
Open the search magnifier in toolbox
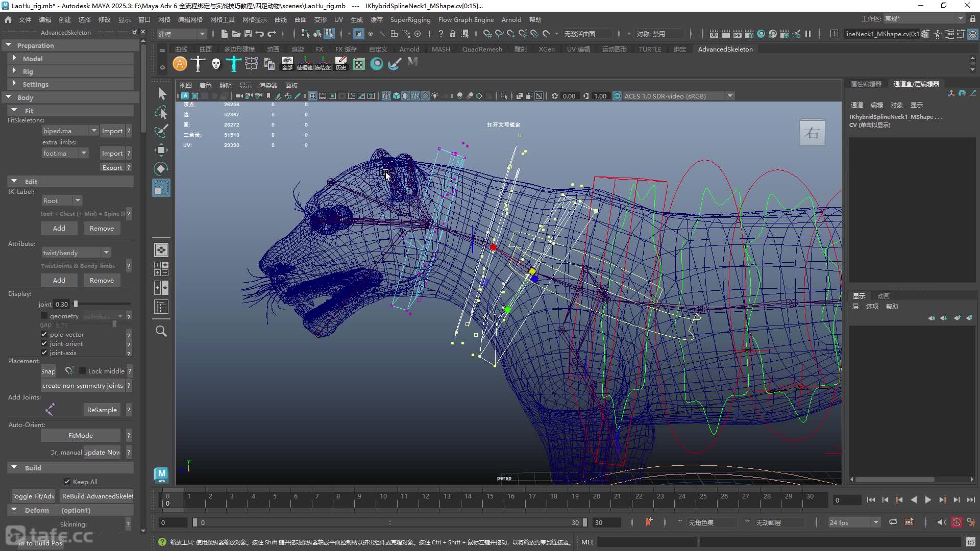coord(161,331)
